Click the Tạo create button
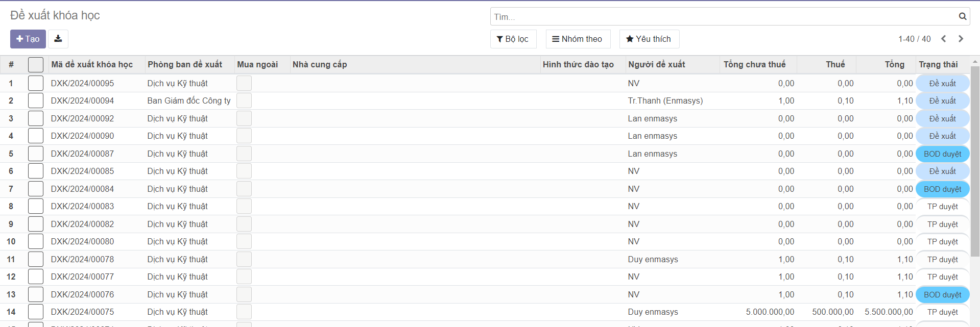 tap(28, 39)
